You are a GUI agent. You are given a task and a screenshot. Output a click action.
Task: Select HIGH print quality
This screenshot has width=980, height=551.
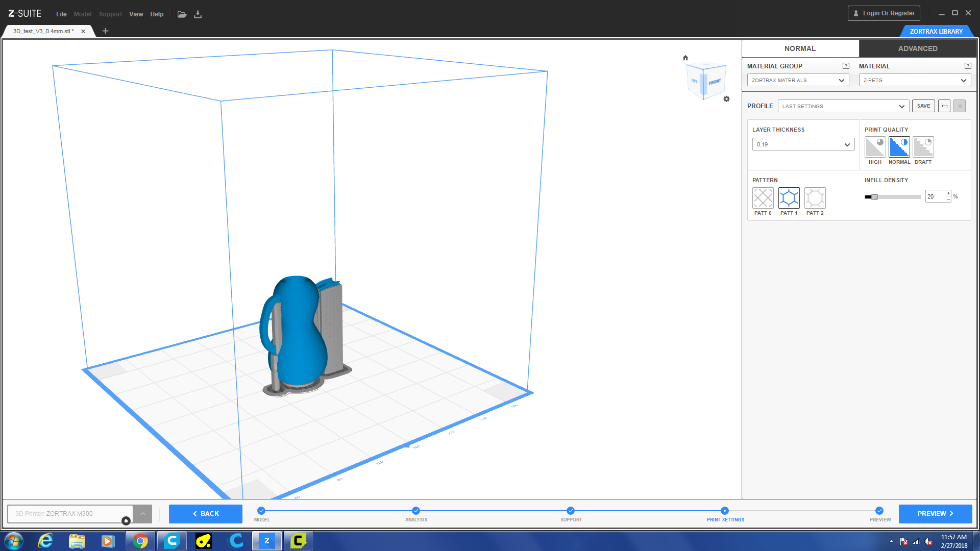[875, 147]
